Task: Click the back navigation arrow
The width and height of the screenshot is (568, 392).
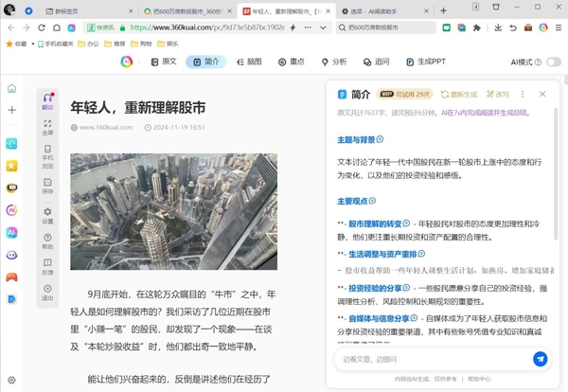Action: point(11,27)
